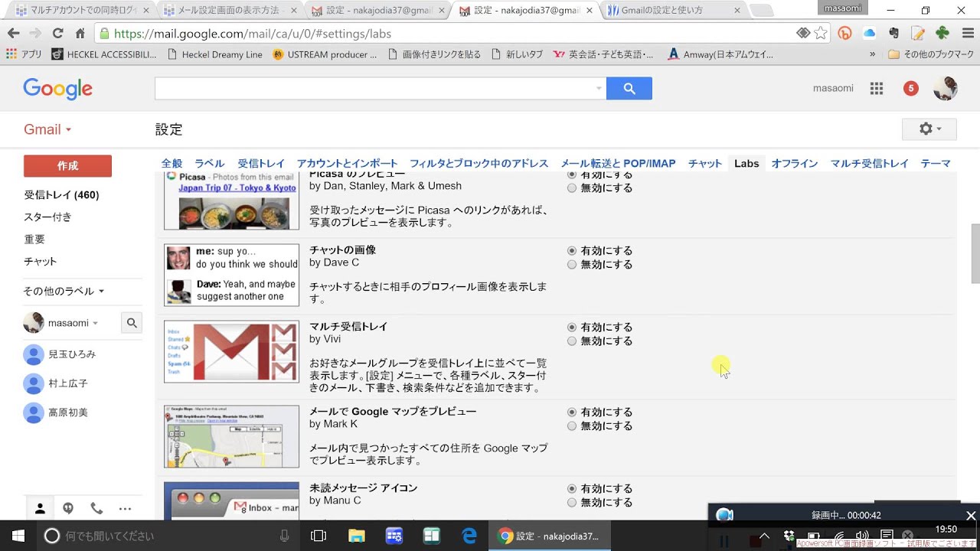The image size is (980, 551).
Task: Open the phone calls icon
Action: tap(96, 508)
